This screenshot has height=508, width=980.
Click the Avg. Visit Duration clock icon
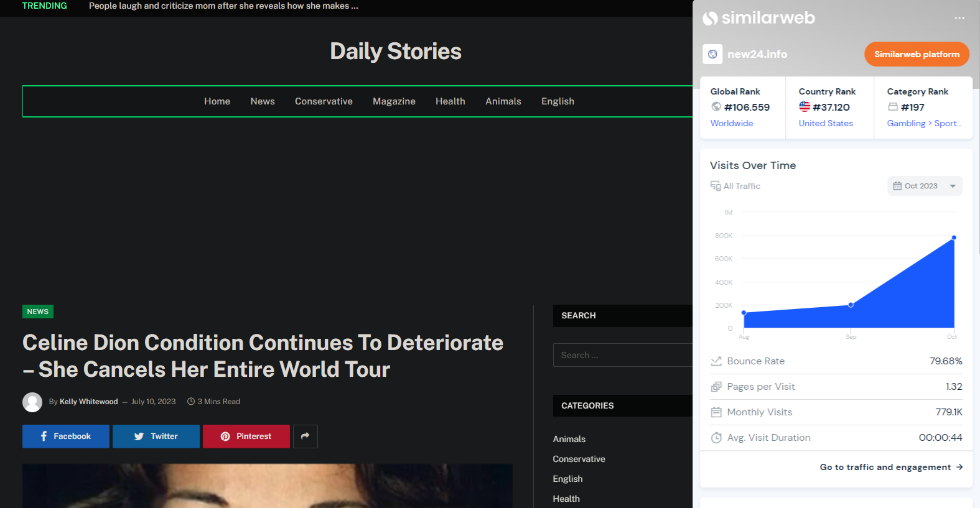tap(716, 438)
